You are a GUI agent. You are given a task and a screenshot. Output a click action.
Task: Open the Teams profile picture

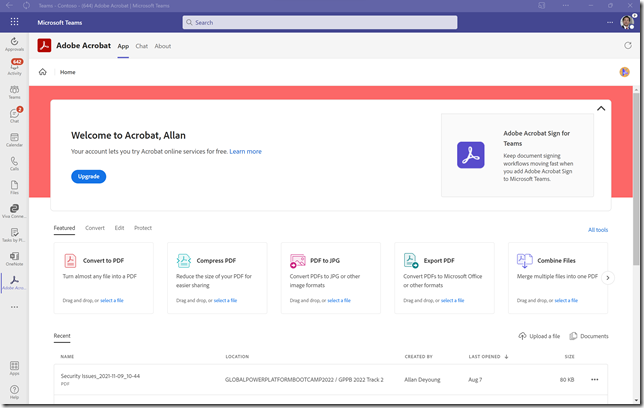coord(627,22)
